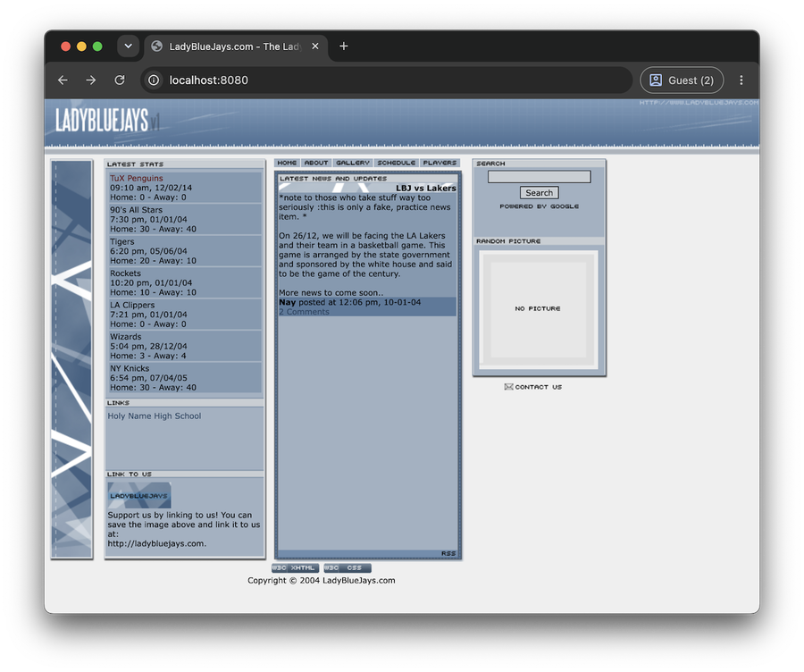Screen dimensions: 804x672
Task: Click the Search button
Action: point(539,193)
